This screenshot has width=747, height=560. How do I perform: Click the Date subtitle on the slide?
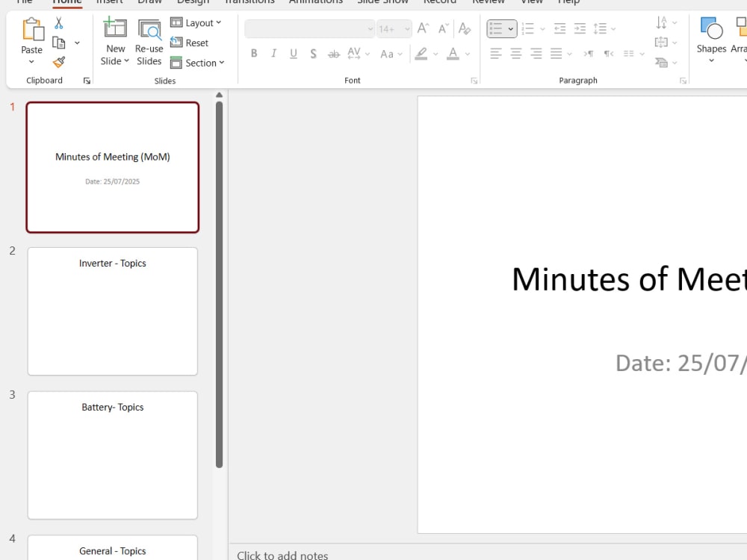tap(681, 364)
